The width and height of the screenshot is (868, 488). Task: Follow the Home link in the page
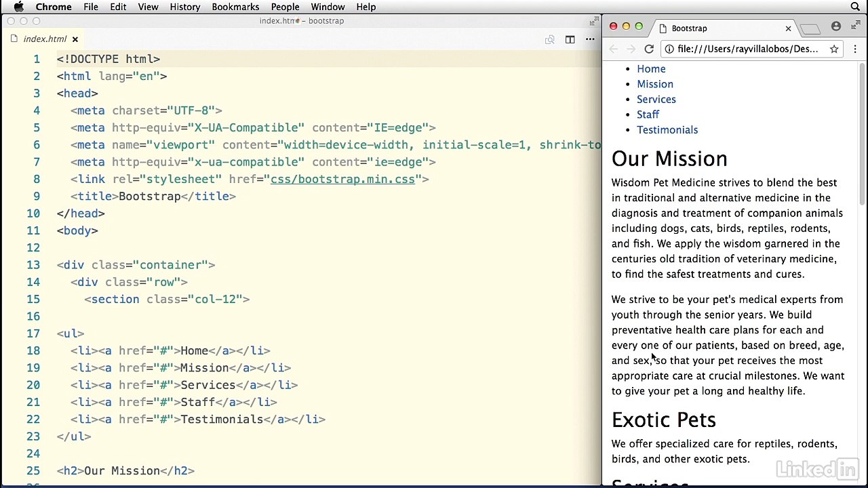coord(651,69)
